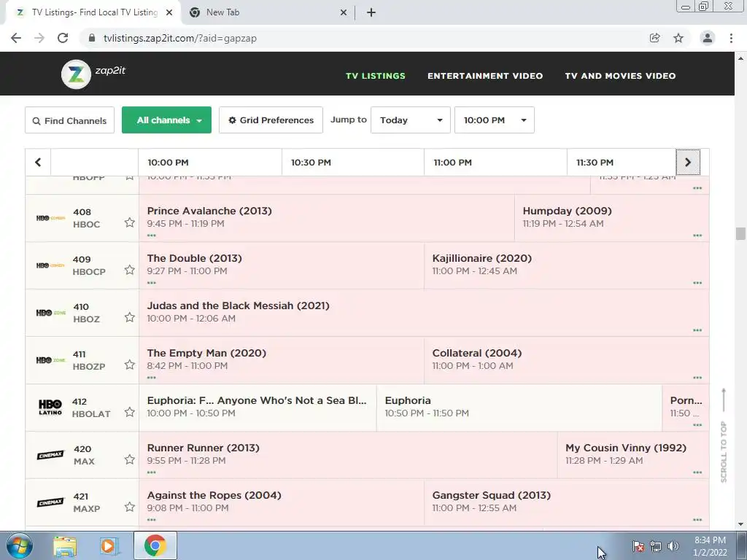Select the TV Listings browser tab

pos(93,13)
